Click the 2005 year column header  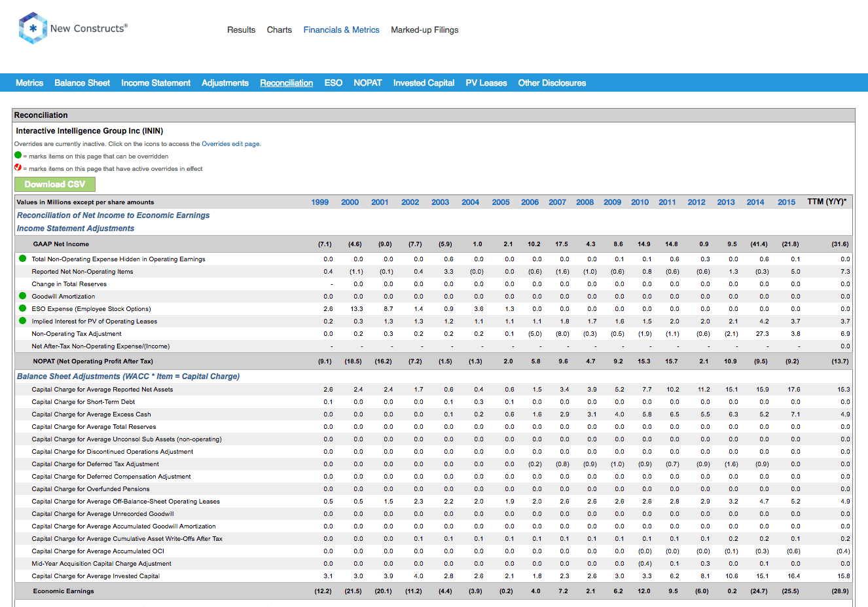click(x=501, y=202)
